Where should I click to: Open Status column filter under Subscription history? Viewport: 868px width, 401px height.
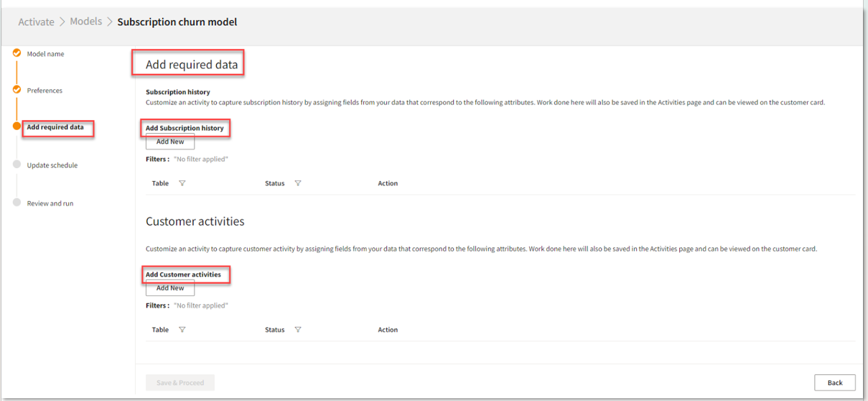[x=298, y=183]
